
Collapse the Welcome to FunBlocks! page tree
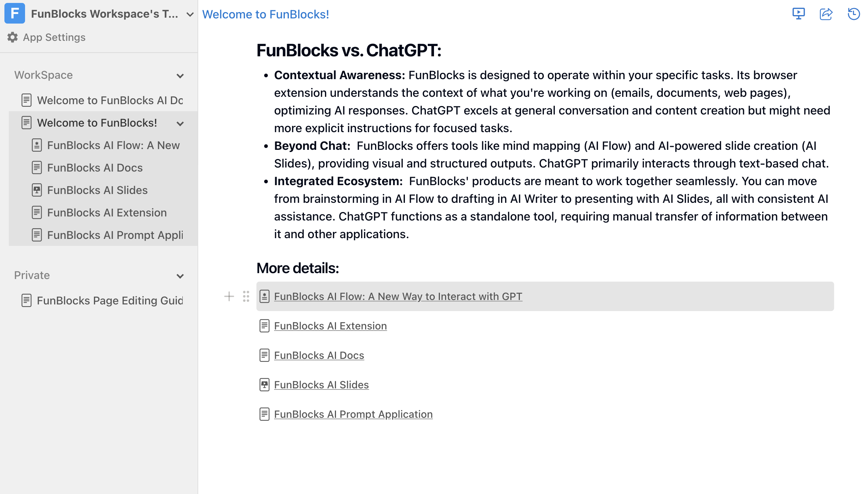pyautogui.click(x=180, y=124)
